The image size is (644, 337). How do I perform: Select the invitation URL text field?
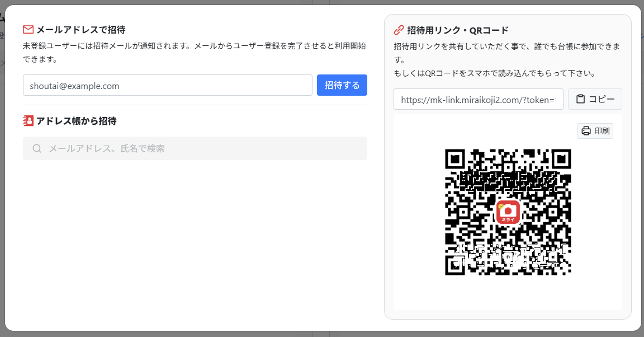478,100
